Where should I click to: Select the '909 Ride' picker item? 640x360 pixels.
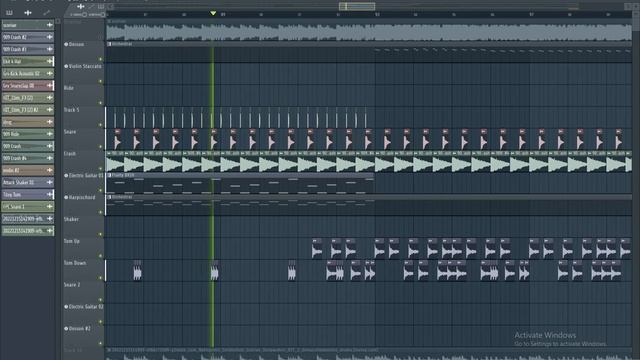click(28, 134)
